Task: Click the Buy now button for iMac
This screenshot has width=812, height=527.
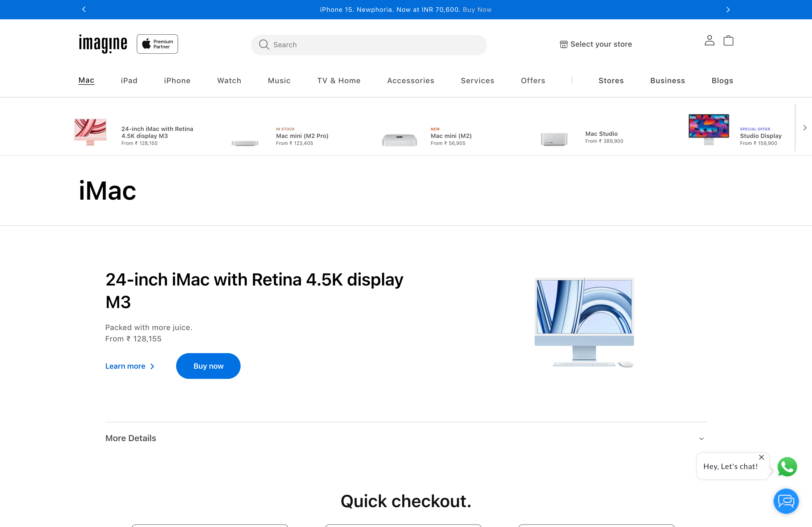Action: coord(208,366)
